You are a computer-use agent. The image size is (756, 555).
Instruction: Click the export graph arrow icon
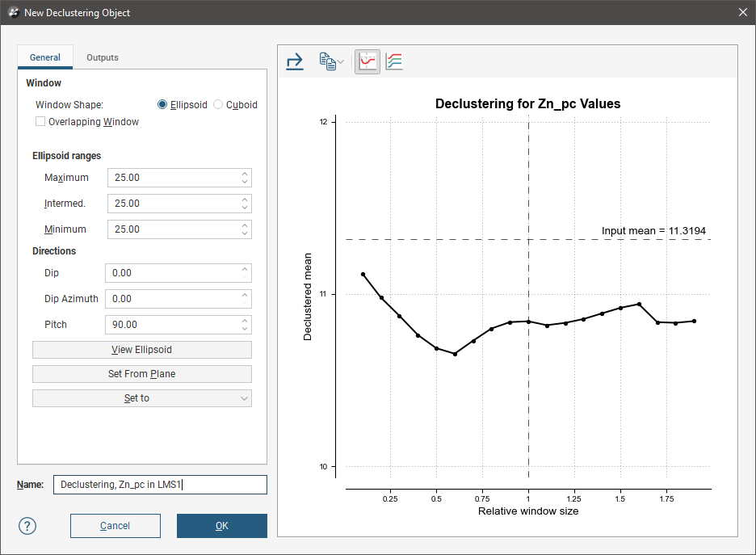point(295,61)
